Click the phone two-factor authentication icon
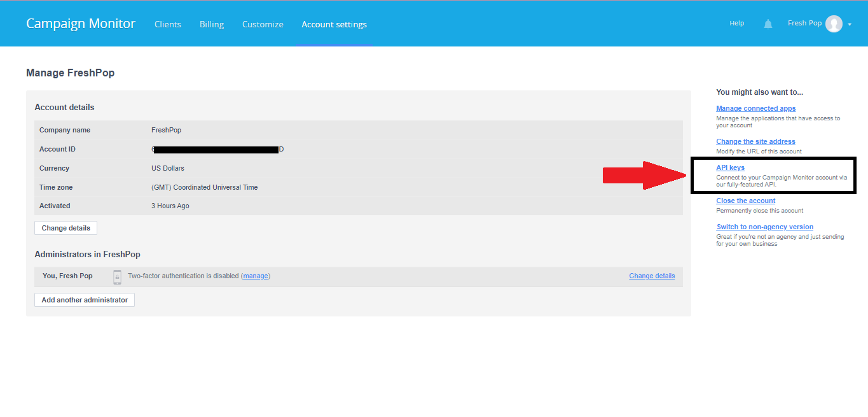 117,276
